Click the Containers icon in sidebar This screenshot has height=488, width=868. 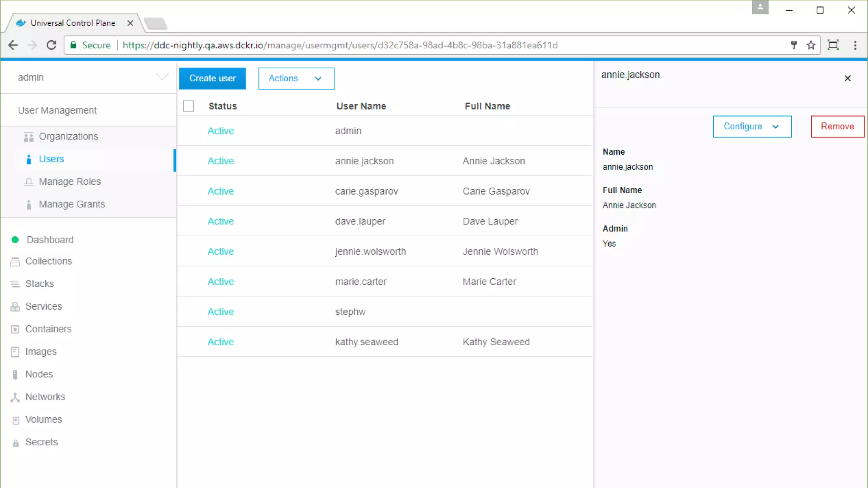pos(15,329)
